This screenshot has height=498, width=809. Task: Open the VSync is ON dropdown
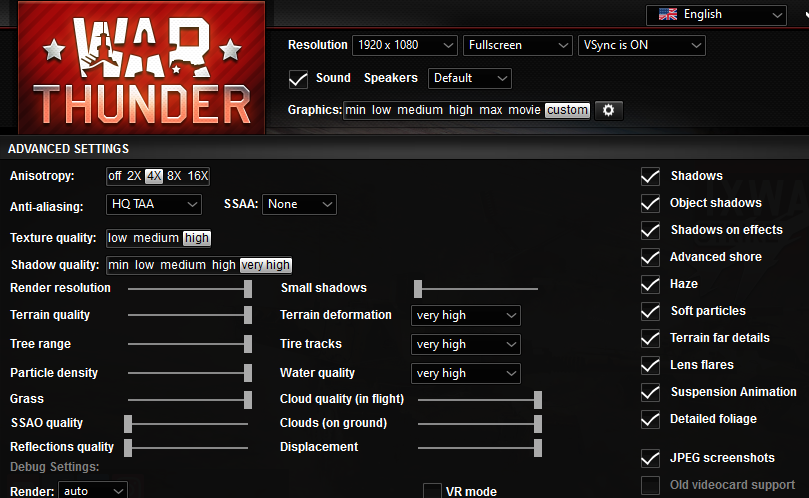(x=641, y=45)
